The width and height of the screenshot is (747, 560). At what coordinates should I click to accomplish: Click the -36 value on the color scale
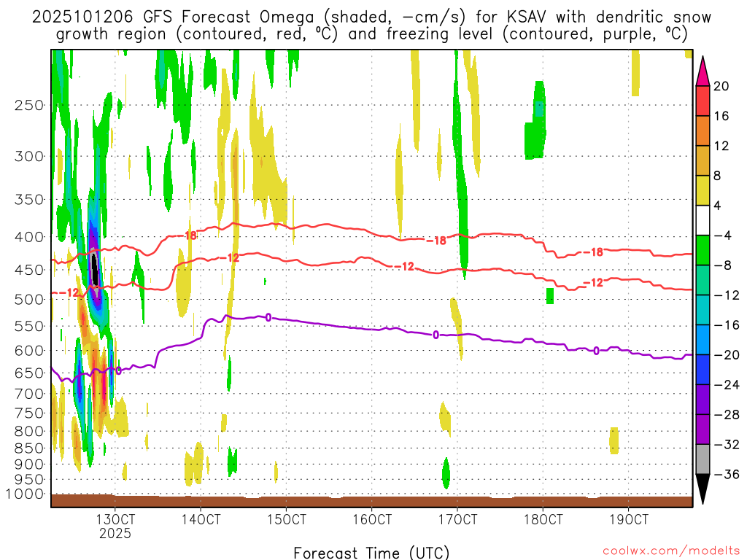pos(727,474)
